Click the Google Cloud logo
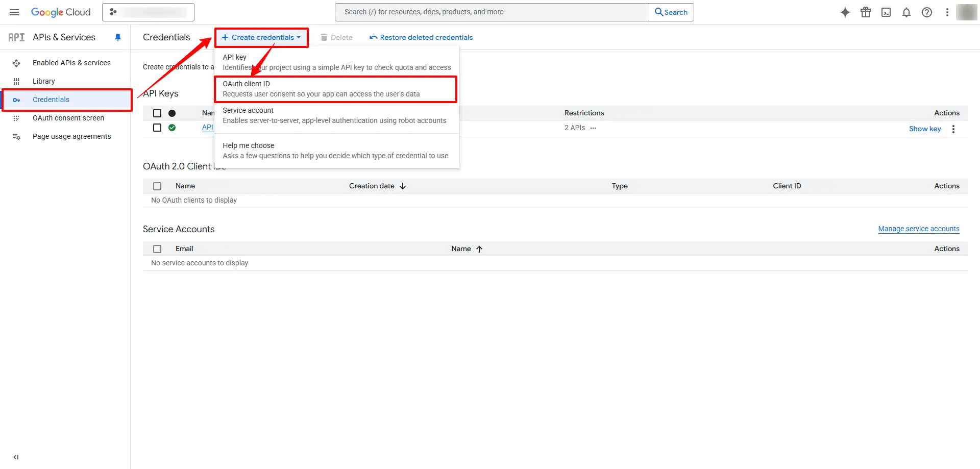 (61, 12)
